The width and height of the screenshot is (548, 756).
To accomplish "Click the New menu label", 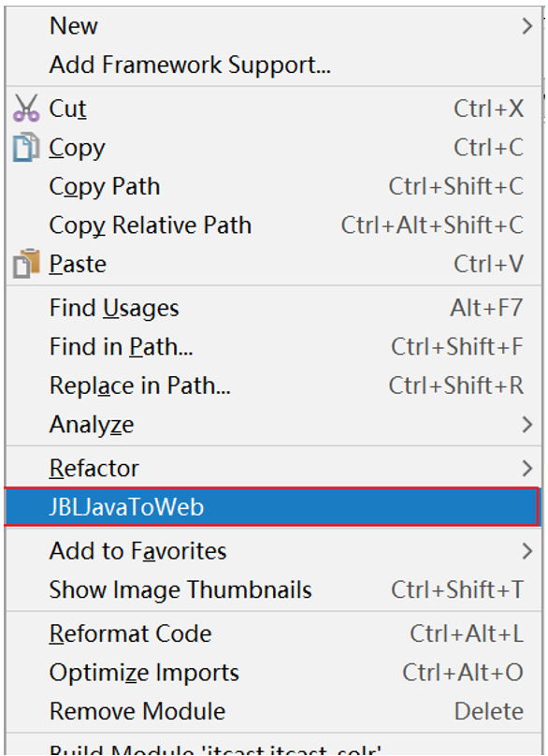I will tap(74, 25).
